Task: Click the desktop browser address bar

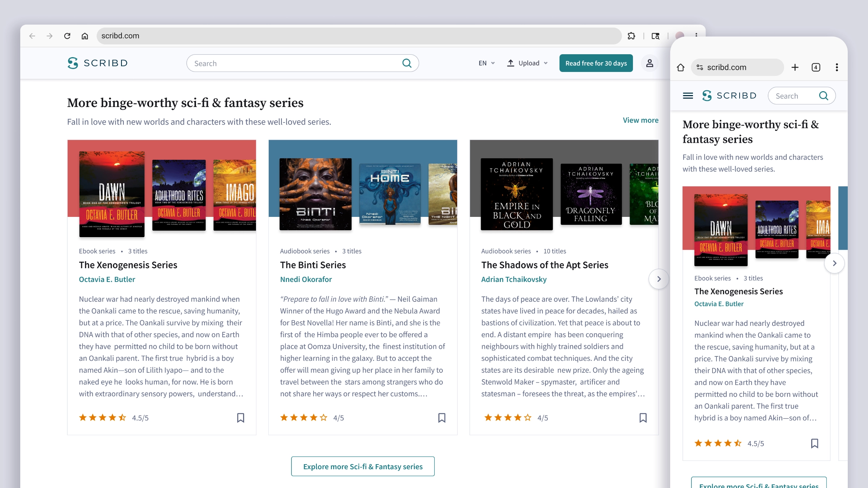Action: click(359, 36)
